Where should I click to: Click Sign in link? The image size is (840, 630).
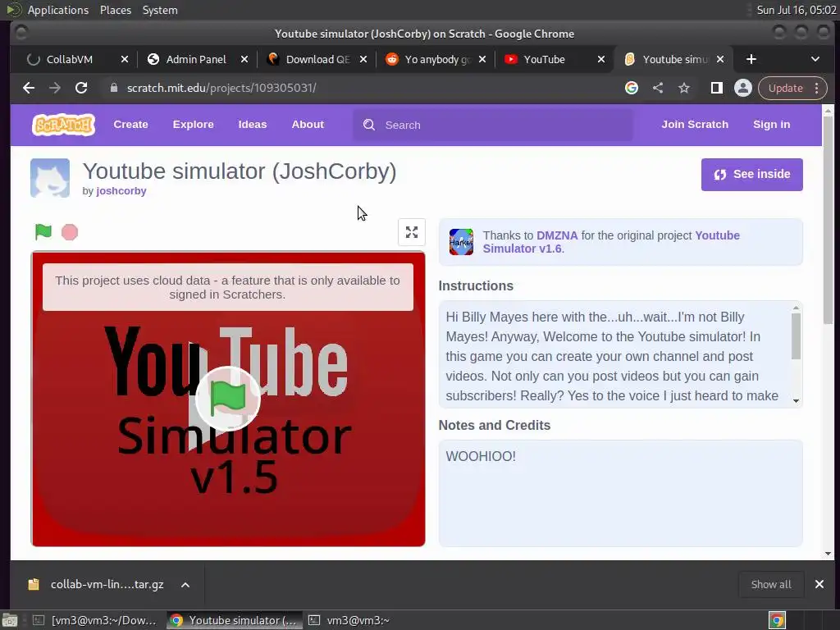771,125
